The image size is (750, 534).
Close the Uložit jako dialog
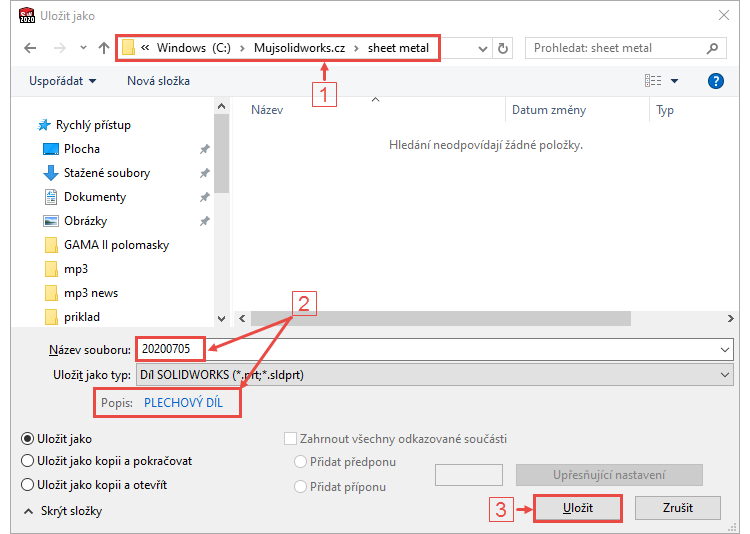pyautogui.click(x=724, y=15)
